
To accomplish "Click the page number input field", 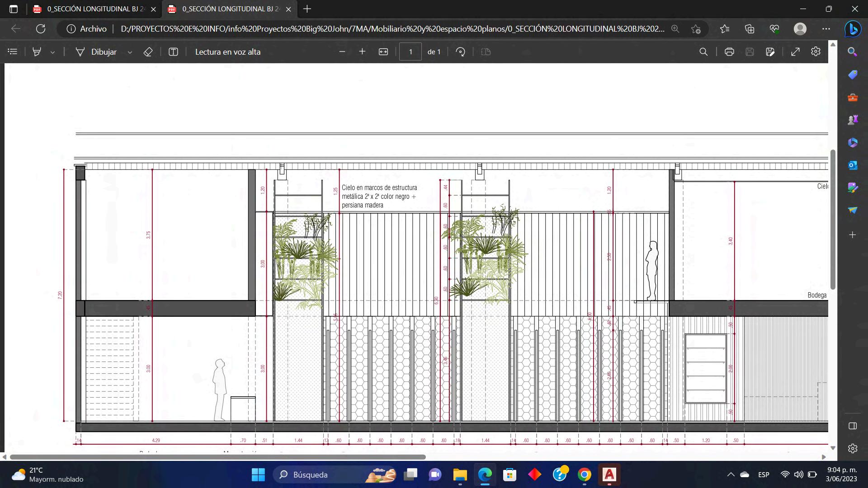I will pos(410,52).
